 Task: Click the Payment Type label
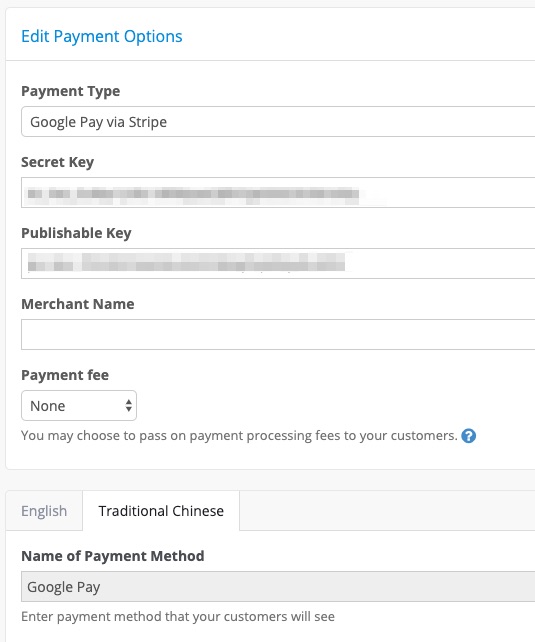coord(71,91)
